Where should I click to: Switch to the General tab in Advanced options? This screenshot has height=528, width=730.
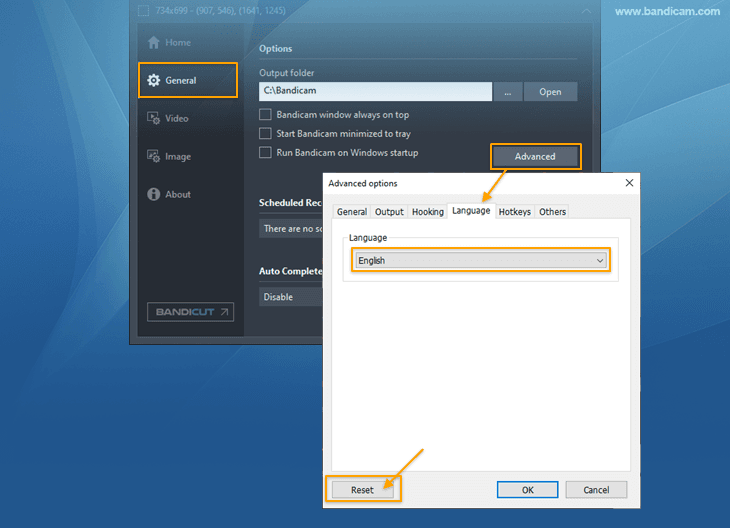click(x=351, y=212)
